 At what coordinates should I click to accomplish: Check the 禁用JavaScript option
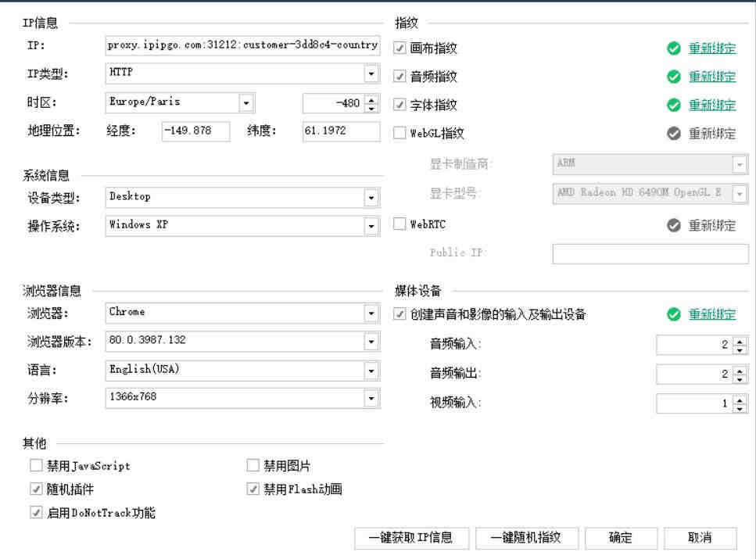[36, 465]
